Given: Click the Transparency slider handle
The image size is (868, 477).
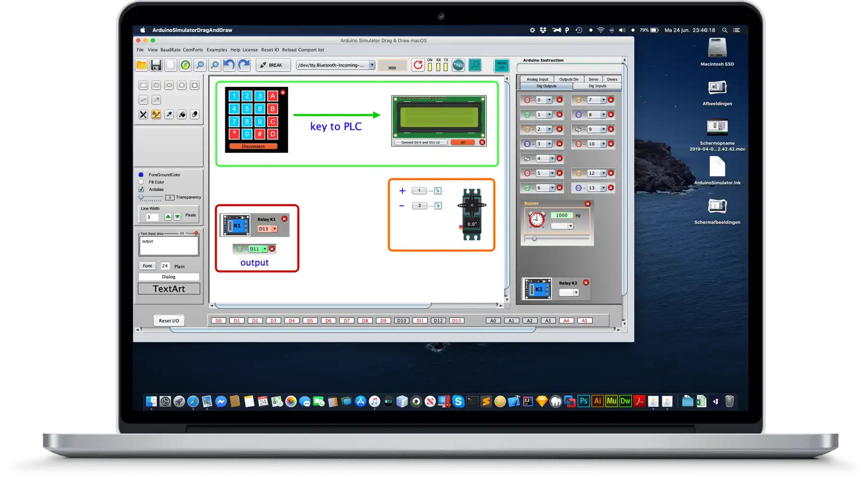Looking at the screenshot, I should pyautogui.click(x=141, y=197).
